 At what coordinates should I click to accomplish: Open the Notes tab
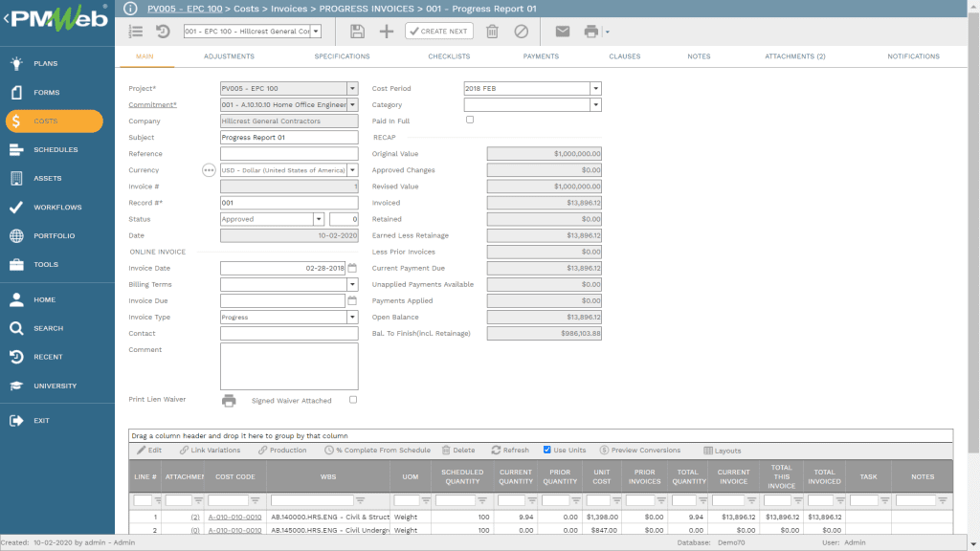[699, 56]
